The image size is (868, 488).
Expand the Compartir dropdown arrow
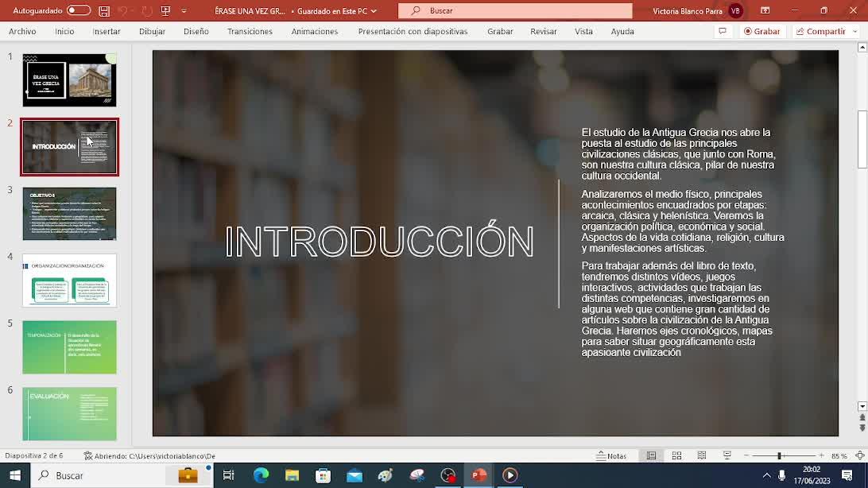click(854, 32)
